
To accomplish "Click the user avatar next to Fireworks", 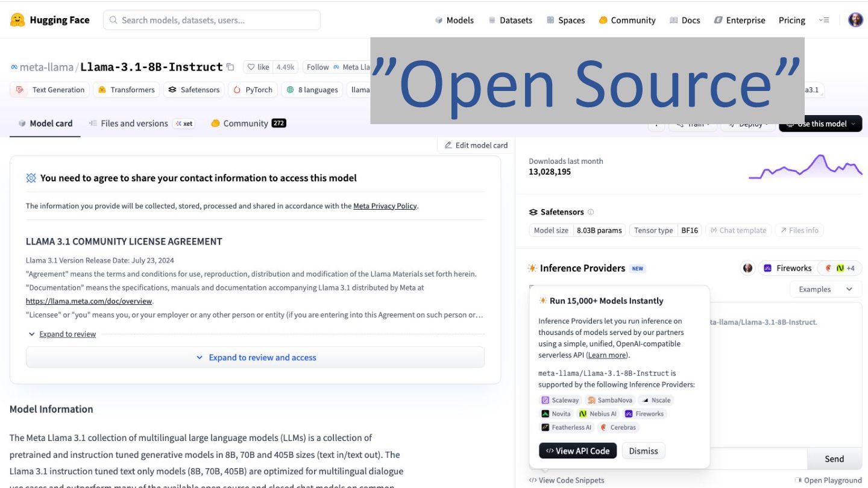I will click(748, 268).
